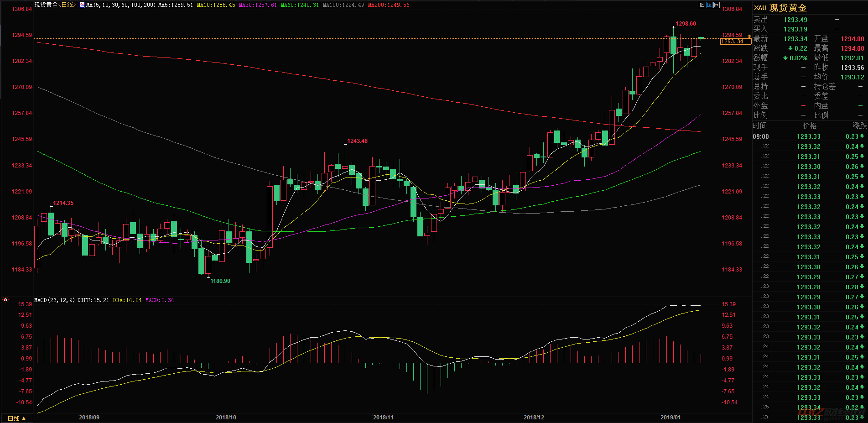The height and width of the screenshot is (423, 868).
Task: Click the 涨跌 value 0.22
Action: [798, 48]
